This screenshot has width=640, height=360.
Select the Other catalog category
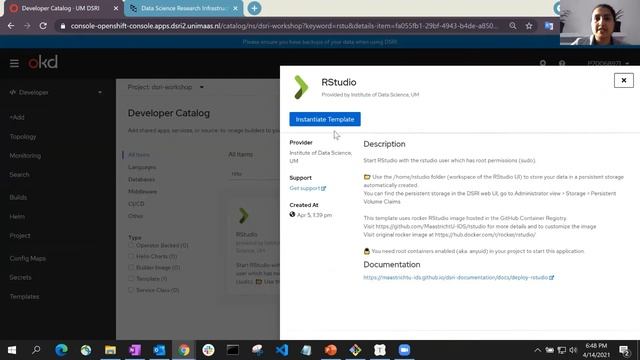click(135, 216)
